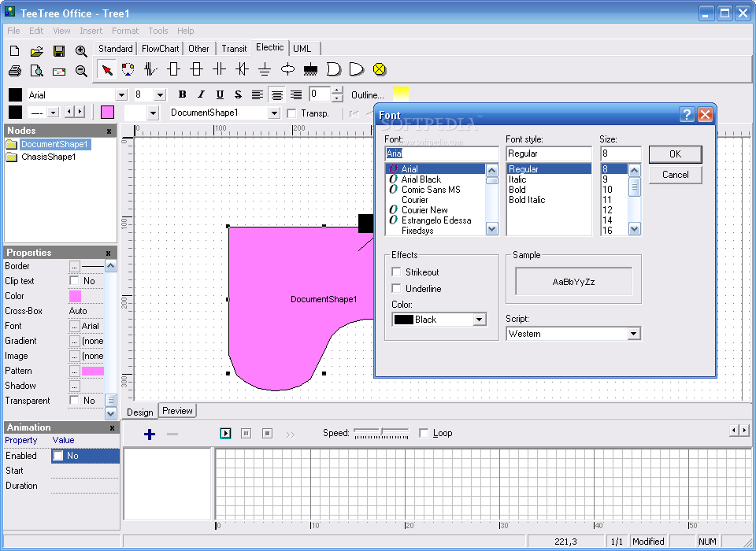
Task: Adjust the animation Speed slider
Action: pos(381,432)
